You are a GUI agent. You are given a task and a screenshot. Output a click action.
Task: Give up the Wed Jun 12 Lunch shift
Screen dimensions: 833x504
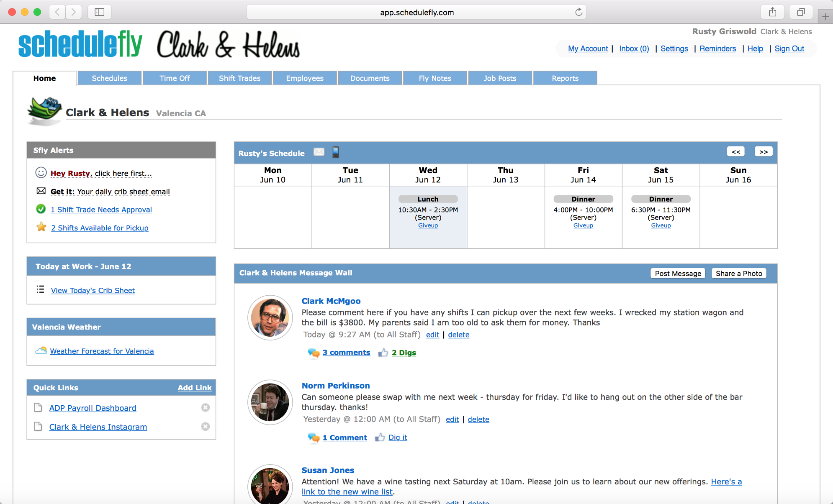tap(428, 225)
